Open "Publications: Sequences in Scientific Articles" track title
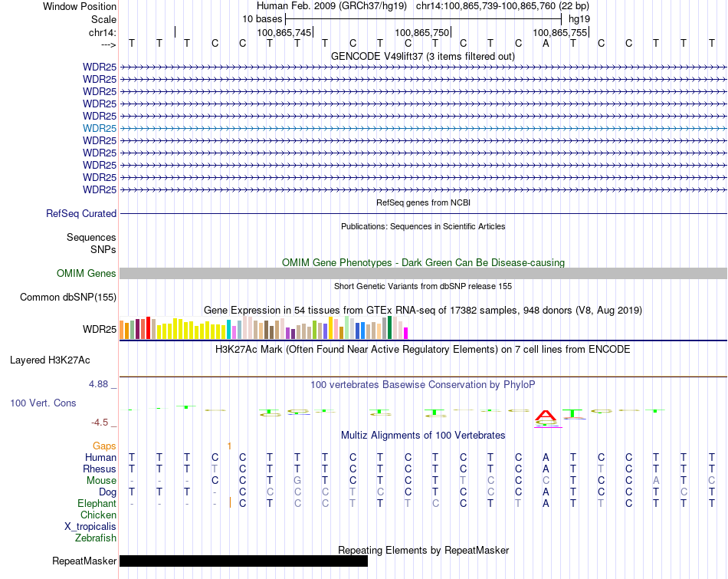728x579 pixels. tap(423, 226)
